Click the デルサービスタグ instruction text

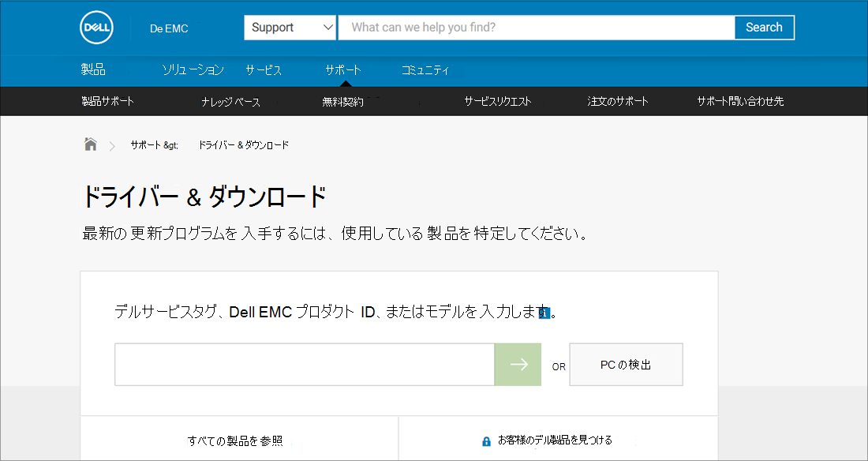[336, 311]
